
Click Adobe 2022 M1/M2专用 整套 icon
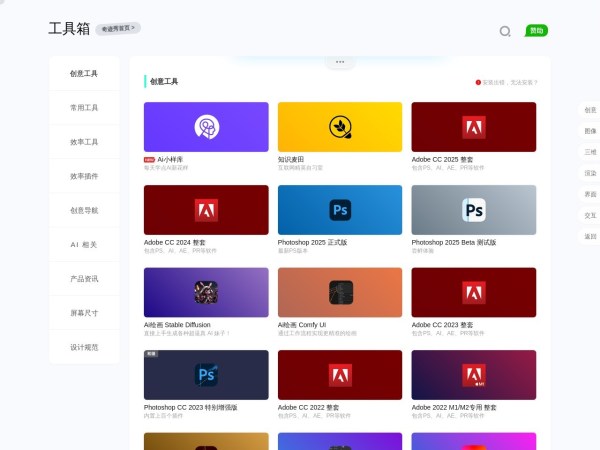pyautogui.click(x=473, y=375)
